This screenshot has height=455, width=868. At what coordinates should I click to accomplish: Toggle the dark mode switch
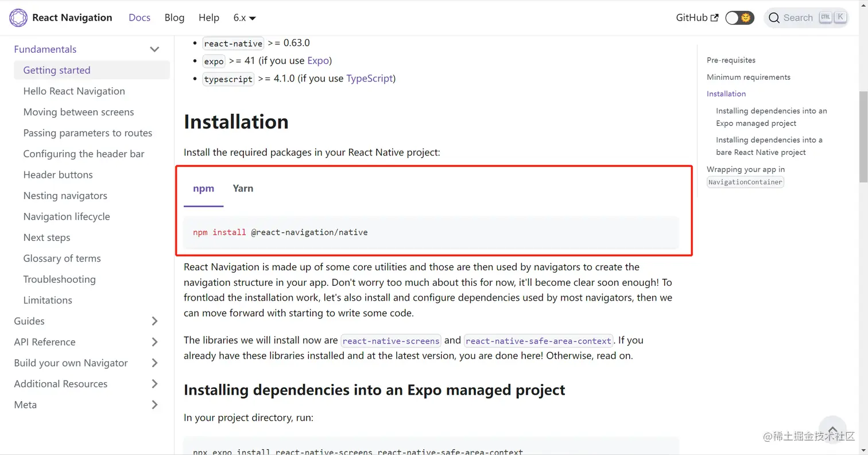point(739,18)
